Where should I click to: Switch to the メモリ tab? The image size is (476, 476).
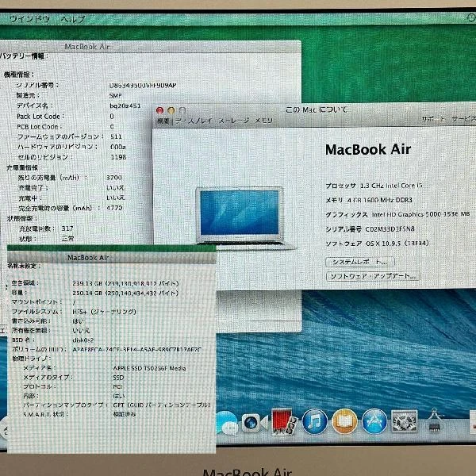tap(263, 121)
